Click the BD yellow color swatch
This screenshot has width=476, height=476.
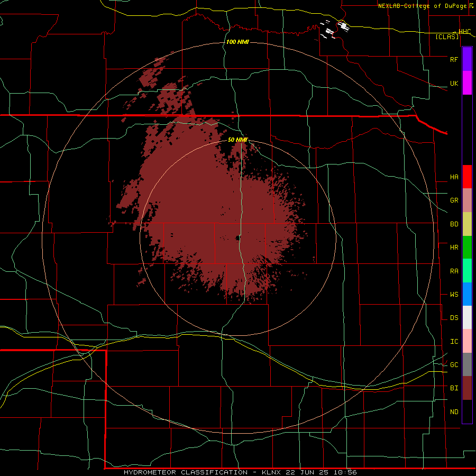click(x=467, y=224)
